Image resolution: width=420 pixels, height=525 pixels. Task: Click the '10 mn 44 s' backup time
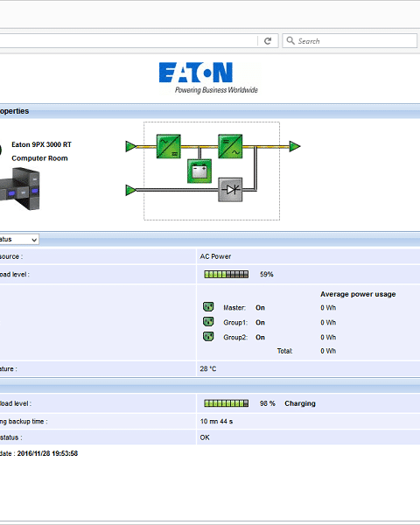coord(216,422)
